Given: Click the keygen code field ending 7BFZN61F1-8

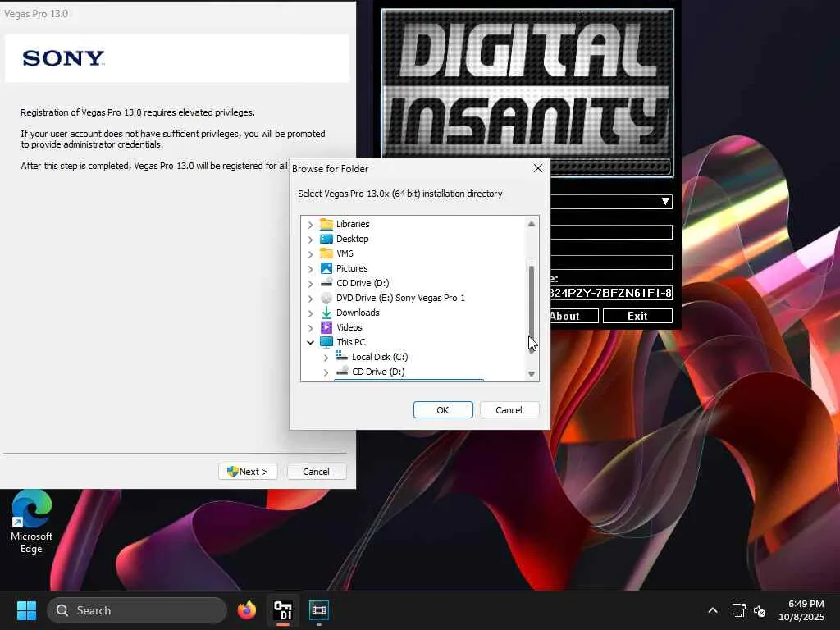Looking at the screenshot, I should [x=611, y=293].
